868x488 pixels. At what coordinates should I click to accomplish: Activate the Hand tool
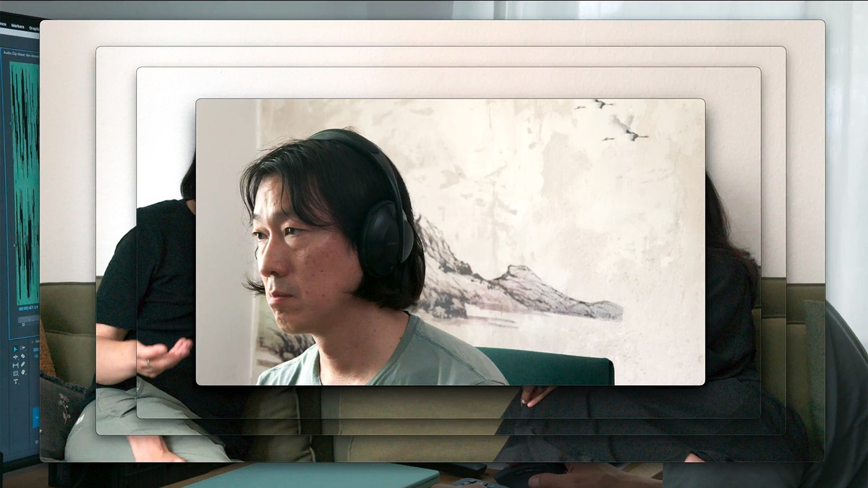pos(23,372)
